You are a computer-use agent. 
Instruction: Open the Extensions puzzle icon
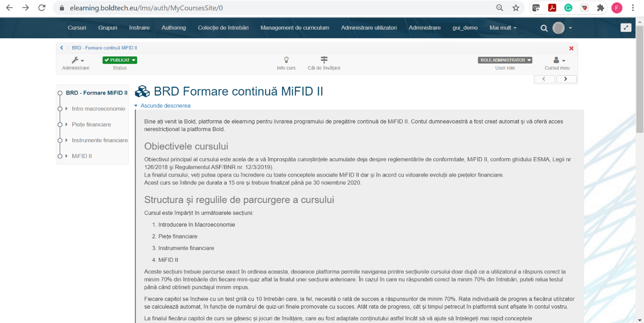[600, 8]
